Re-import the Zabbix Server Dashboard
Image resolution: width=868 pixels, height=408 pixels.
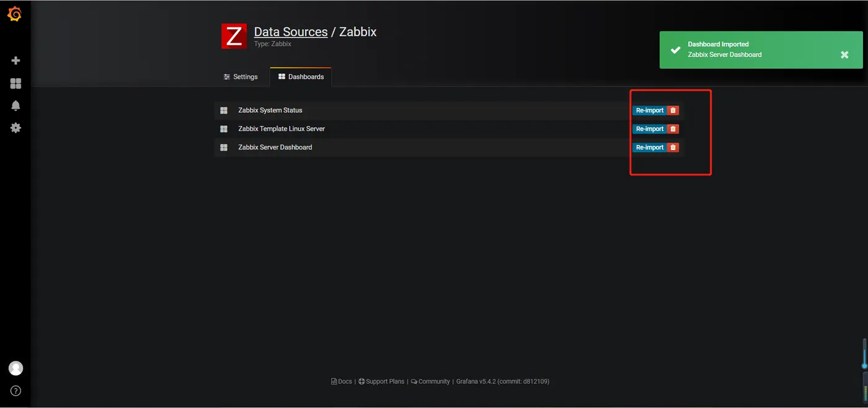click(x=650, y=148)
